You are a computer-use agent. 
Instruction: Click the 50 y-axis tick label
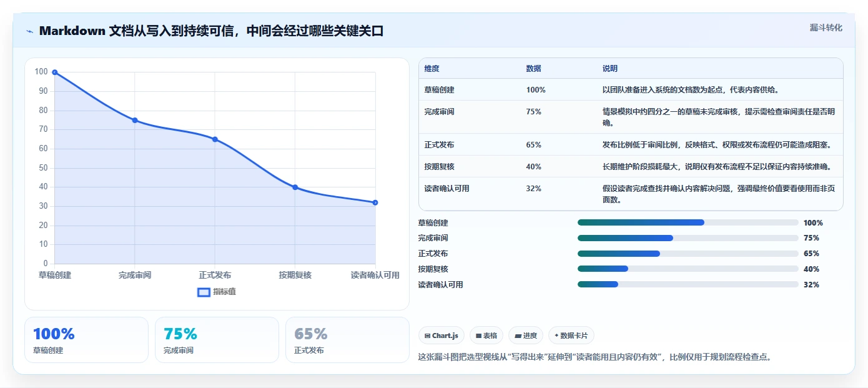pyautogui.click(x=43, y=168)
